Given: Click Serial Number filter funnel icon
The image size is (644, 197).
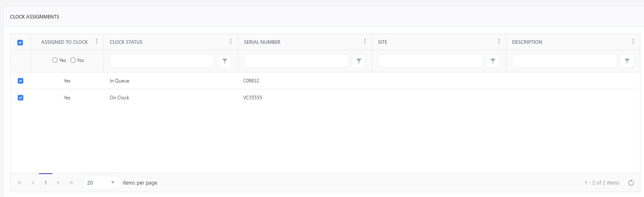Looking at the screenshot, I should (359, 61).
